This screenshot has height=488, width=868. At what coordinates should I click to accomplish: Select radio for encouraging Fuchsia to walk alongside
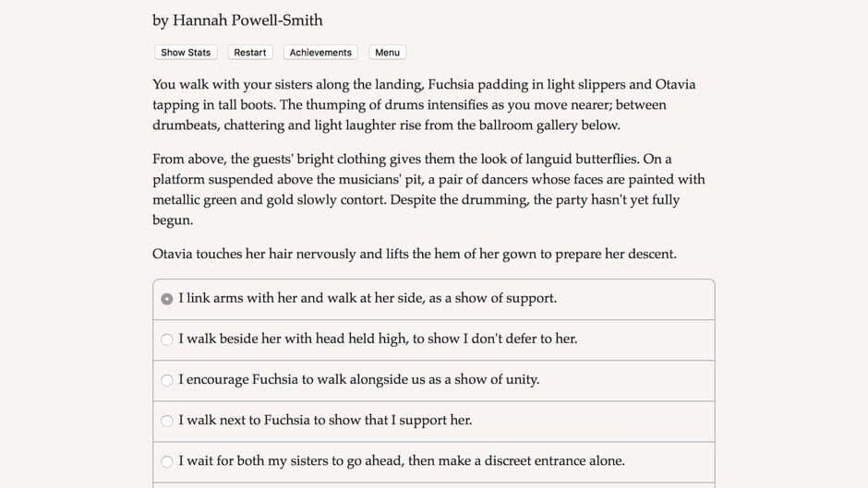click(x=167, y=380)
